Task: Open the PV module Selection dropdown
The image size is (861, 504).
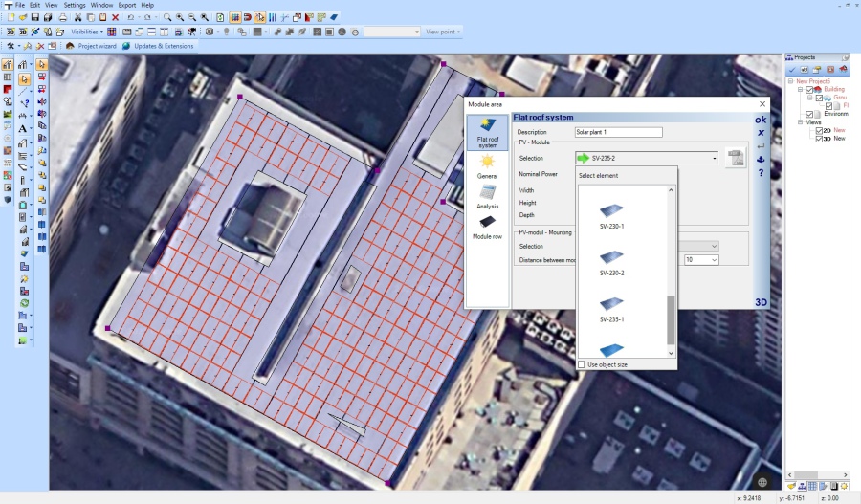Action: click(x=715, y=158)
